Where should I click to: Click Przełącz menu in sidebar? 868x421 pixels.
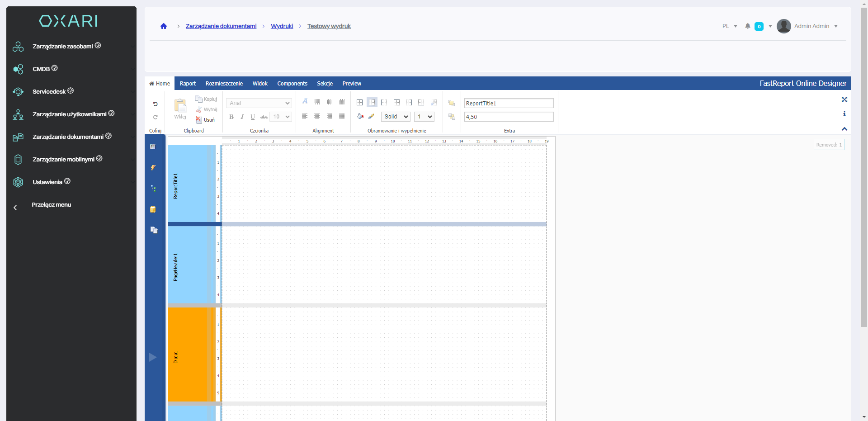coord(51,205)
